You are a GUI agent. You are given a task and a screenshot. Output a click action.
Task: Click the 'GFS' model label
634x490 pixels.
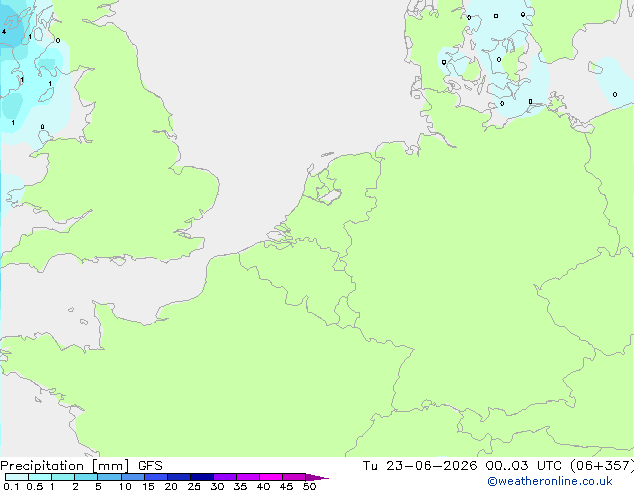point(150,466)
